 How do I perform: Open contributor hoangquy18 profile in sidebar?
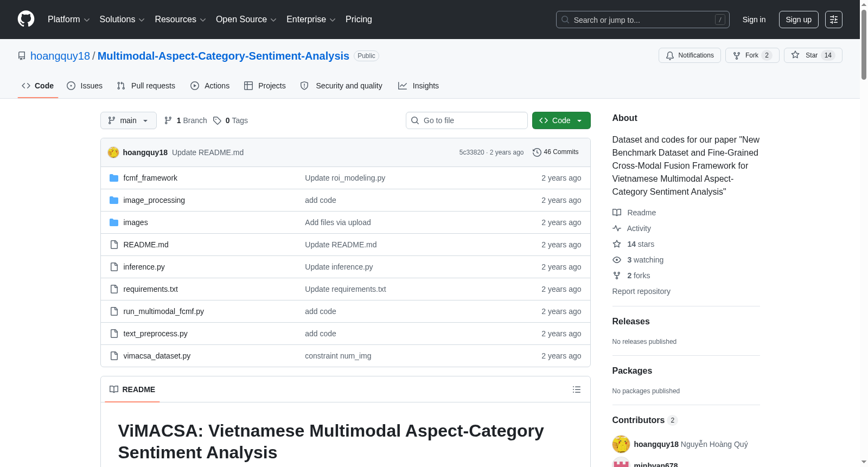coord(656,444)
